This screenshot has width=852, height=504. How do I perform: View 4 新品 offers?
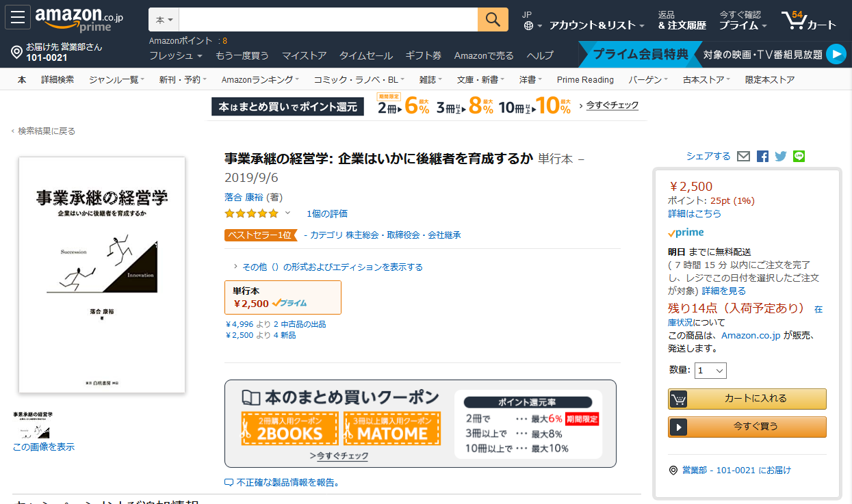285,335
